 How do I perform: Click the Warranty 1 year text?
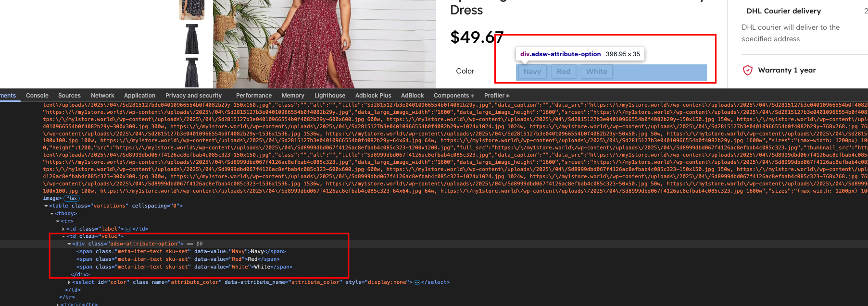tap(787, 70)
